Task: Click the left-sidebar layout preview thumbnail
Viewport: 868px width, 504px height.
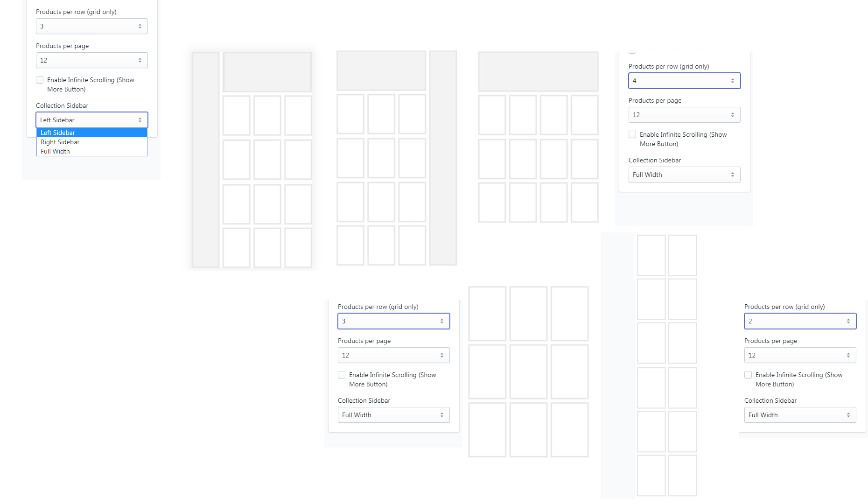Action: (x=252, y=159)
